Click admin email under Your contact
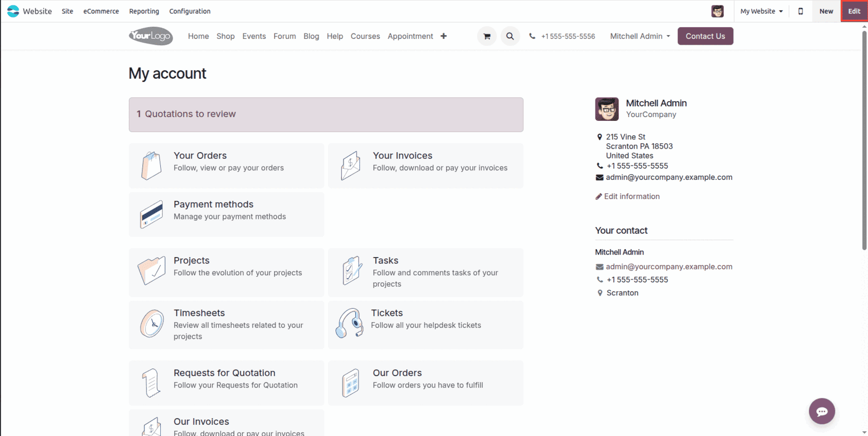This screenshot has width=868, height=436. click(x=669, y=267)
